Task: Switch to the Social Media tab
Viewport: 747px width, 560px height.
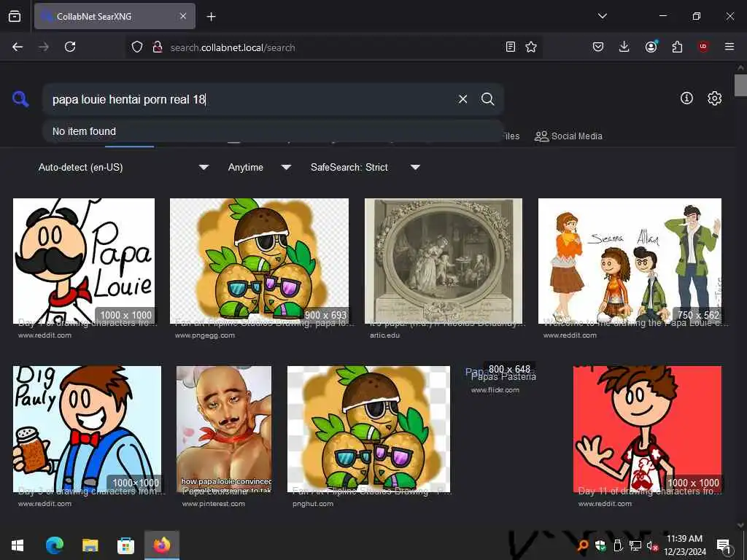Action: 568,136
